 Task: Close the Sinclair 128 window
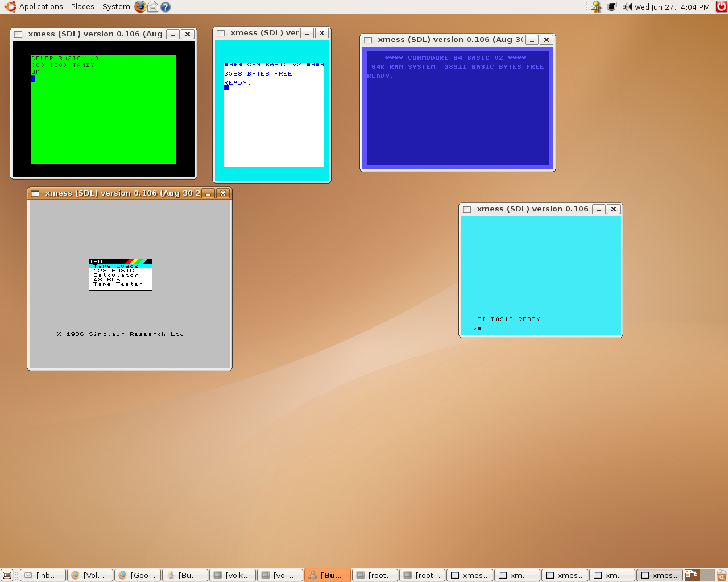[x=223, y=193]
